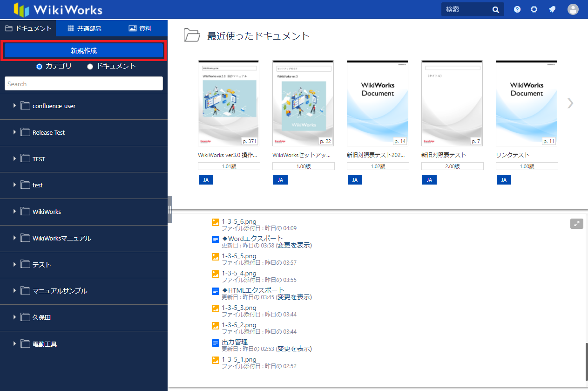Click the 1.01版 version box
This screenshot has width=588, height=391.
(229, 166)
